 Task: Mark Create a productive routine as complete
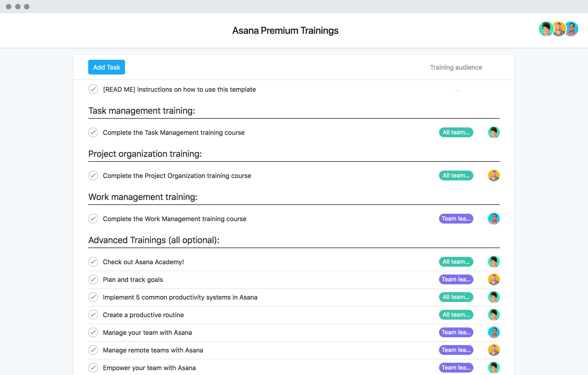tap(93, 315)
